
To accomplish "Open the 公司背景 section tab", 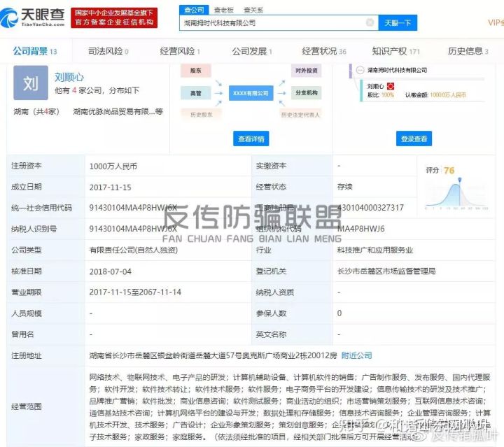I will click(35, 51).
